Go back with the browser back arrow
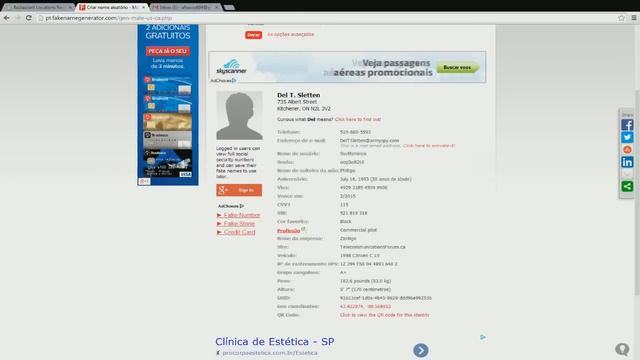Image resolution: width=640 pixels, height=360 pixels. coord(7,18)
